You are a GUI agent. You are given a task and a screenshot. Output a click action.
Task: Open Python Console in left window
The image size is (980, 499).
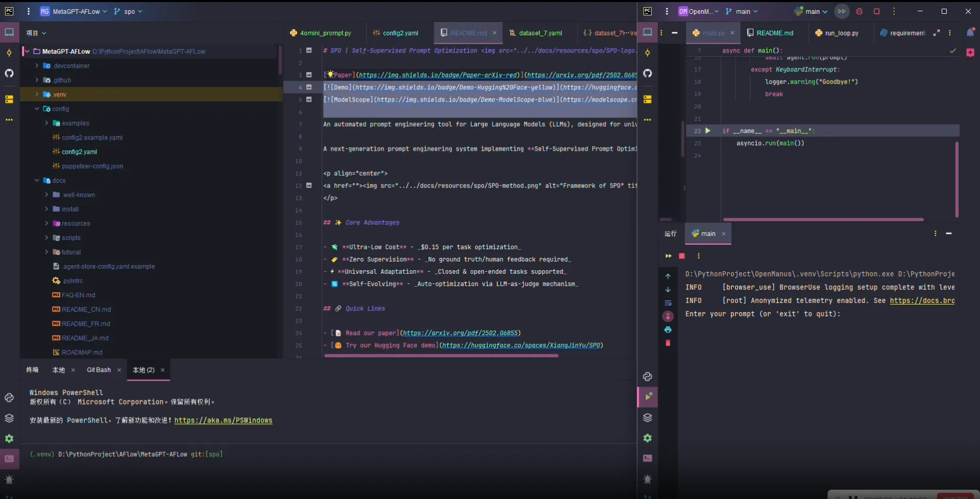[x=9, y=398]
